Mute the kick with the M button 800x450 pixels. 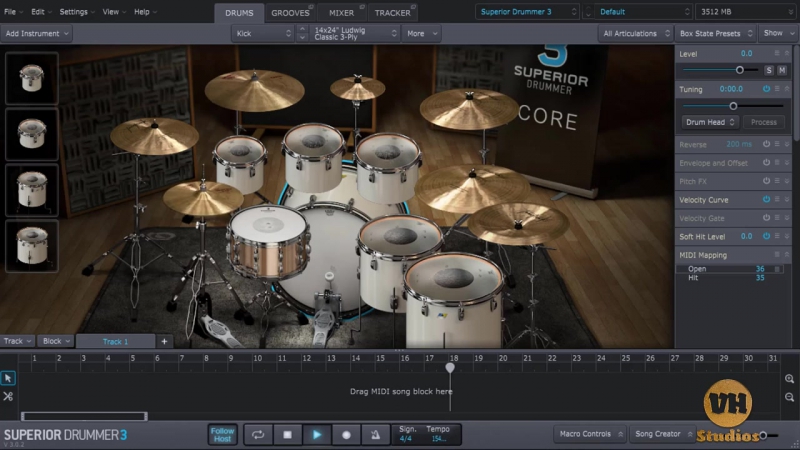[x=782, y=70]
